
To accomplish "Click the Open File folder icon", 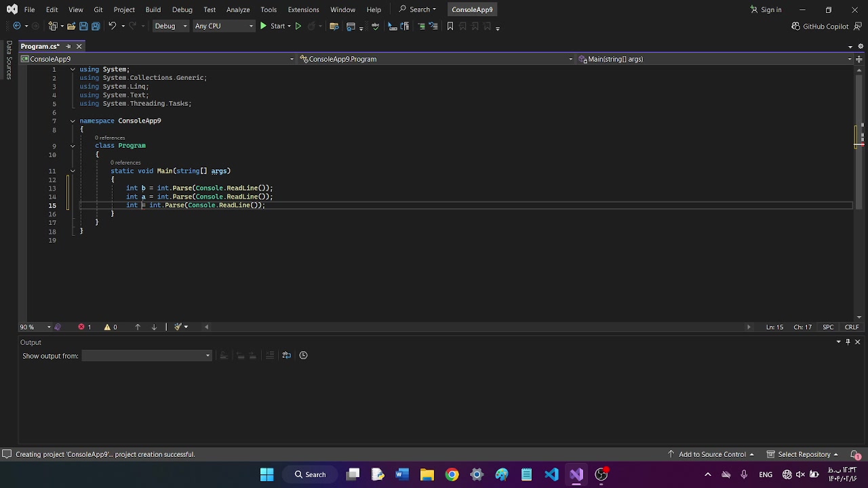I will [x=71, y=26].
